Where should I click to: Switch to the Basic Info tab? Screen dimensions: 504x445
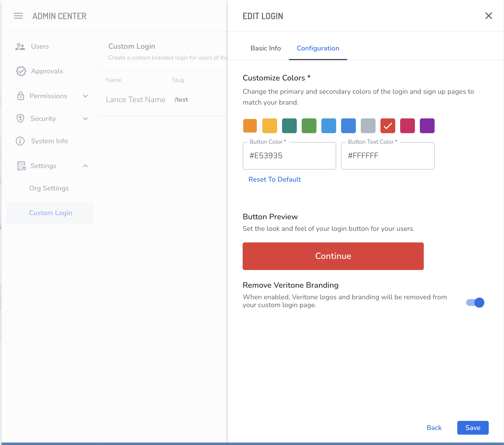(266, 48)
